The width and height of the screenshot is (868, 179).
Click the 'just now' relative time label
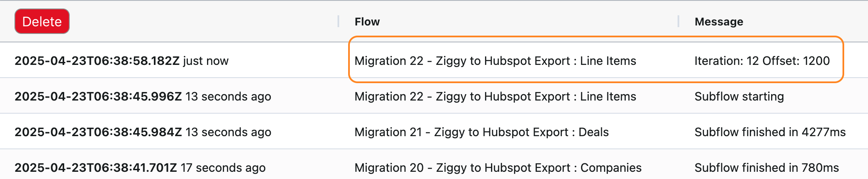(206, 61)
